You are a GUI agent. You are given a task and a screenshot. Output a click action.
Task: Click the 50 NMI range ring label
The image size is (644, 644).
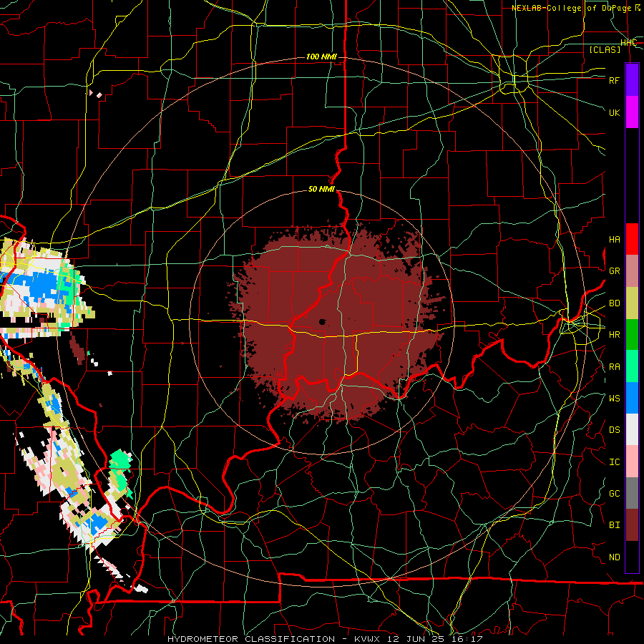click(321, 190)
